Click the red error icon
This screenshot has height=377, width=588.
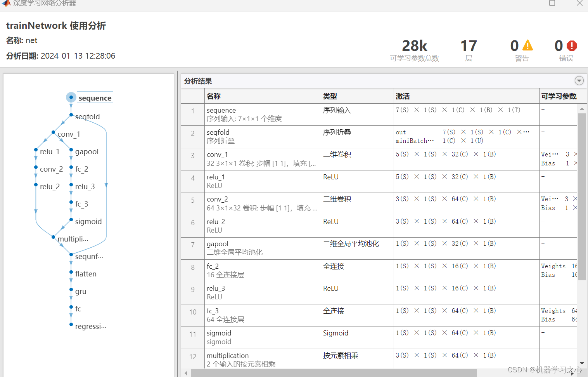click(x=572, y=46)
